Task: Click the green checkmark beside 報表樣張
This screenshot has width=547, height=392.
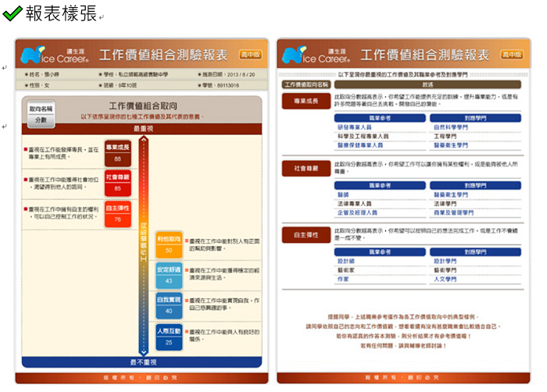Action: (13, 14)
